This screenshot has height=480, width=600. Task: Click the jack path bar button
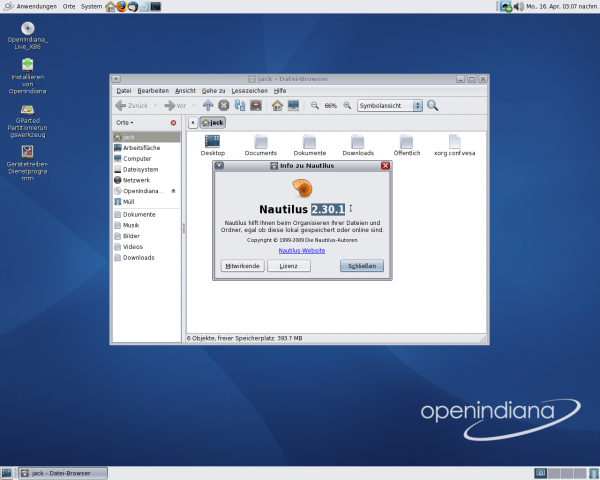[213, 122]
